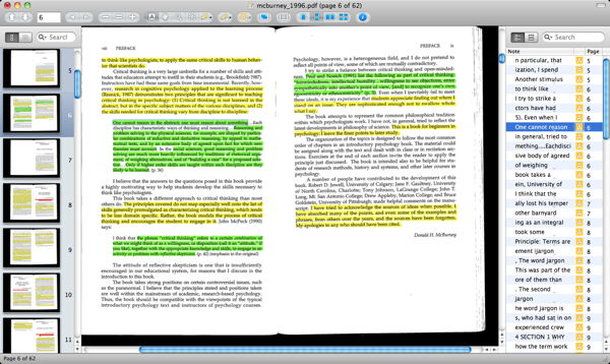The height and width of the screenshot is (364, 610).
Task: Click the right sidebar Search field
Action: pos(574,37)
